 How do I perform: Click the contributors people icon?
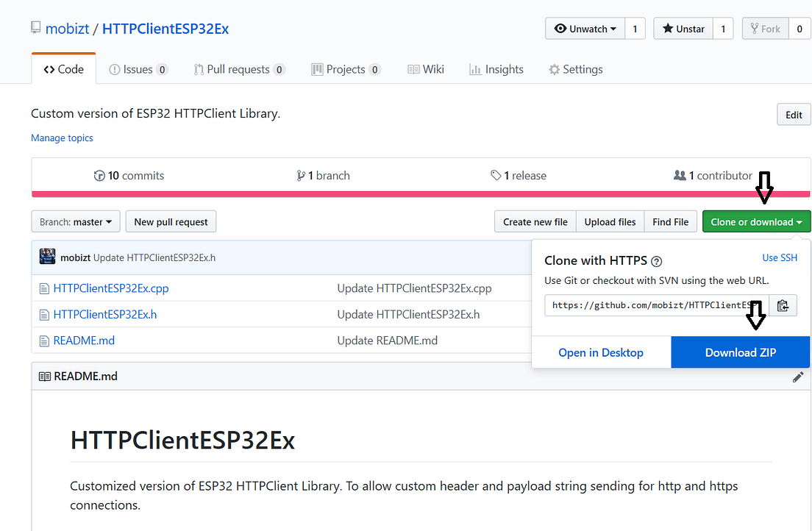[x=680, y=176]
